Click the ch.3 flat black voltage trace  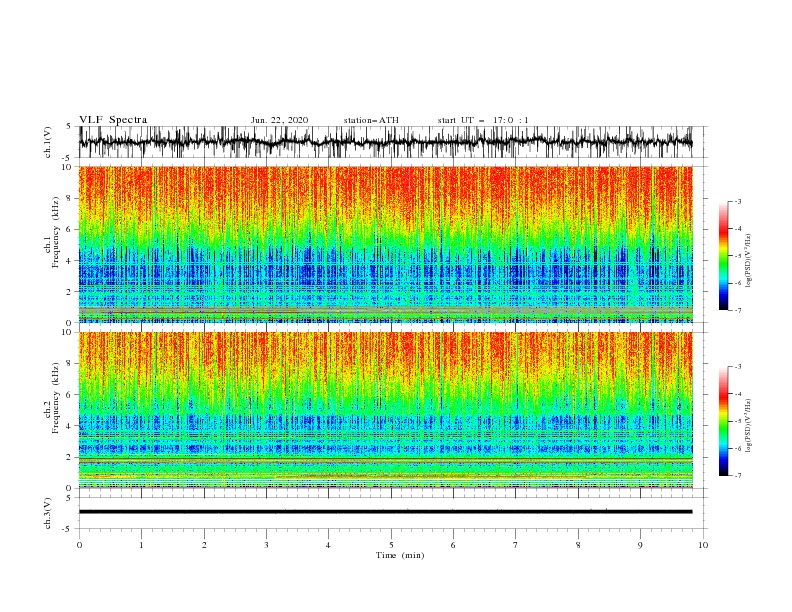pos(385,512)
